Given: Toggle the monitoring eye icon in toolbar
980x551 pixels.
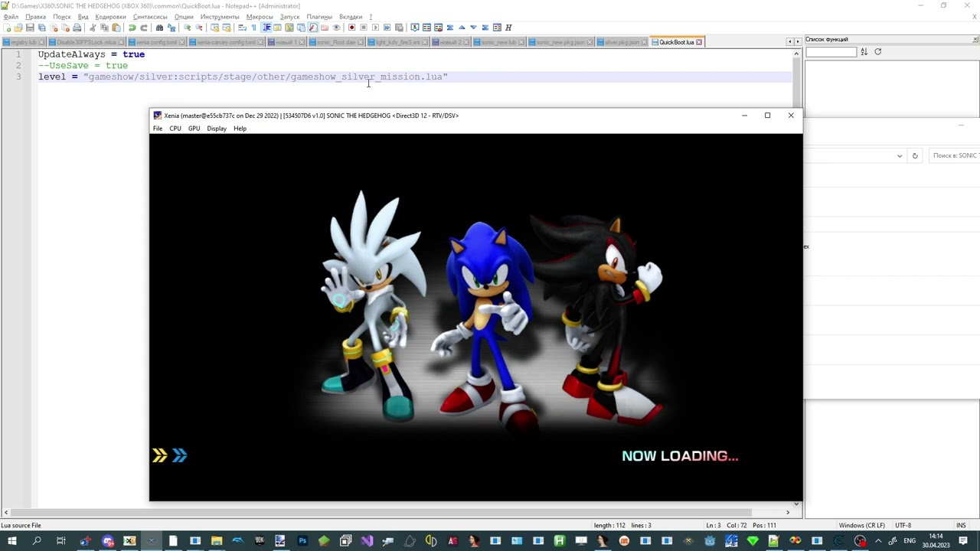Looking at the screenshot, I should (336, 28).
